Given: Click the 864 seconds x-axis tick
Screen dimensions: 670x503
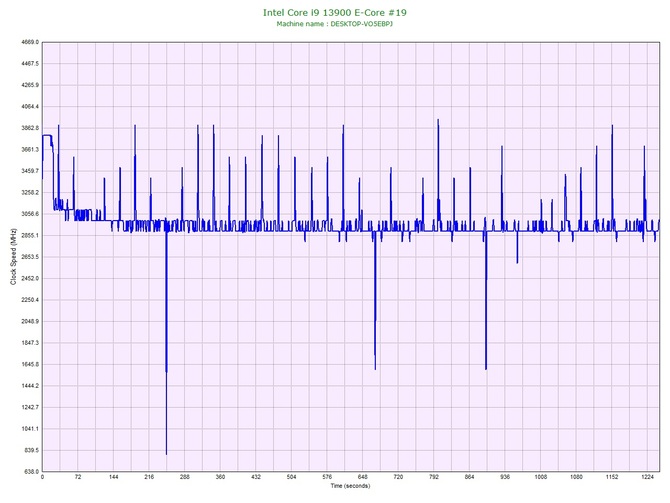Looking at the screenshot, I should point(469,477).
